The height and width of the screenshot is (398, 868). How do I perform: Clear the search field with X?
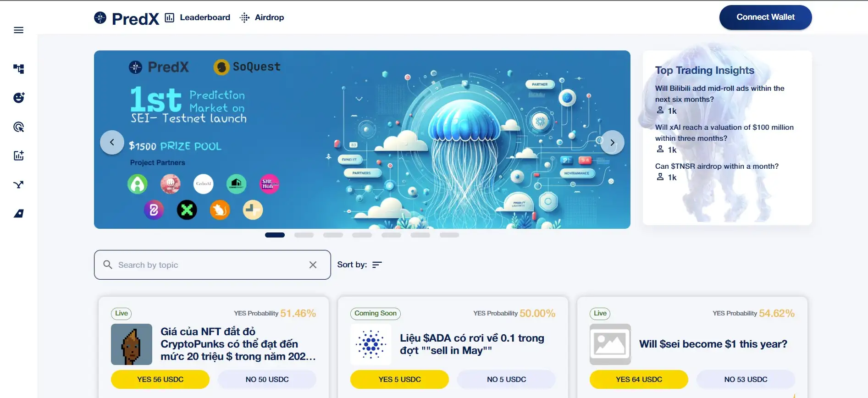[313, 265]
